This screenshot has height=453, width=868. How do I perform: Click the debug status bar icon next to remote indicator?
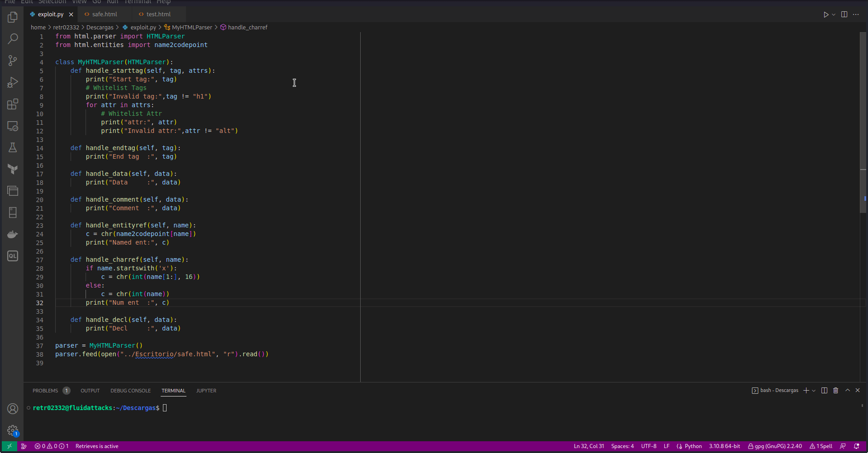coord(24,446)
